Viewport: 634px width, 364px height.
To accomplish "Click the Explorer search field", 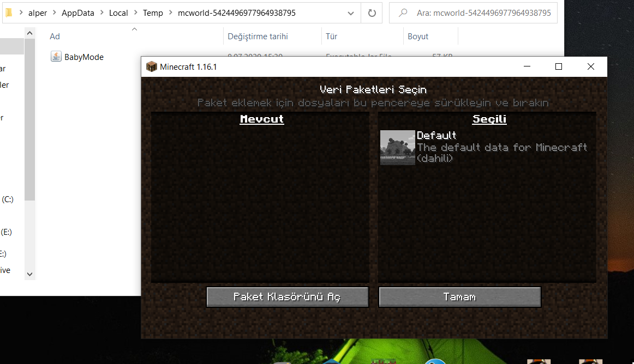I will pos(473,13).
